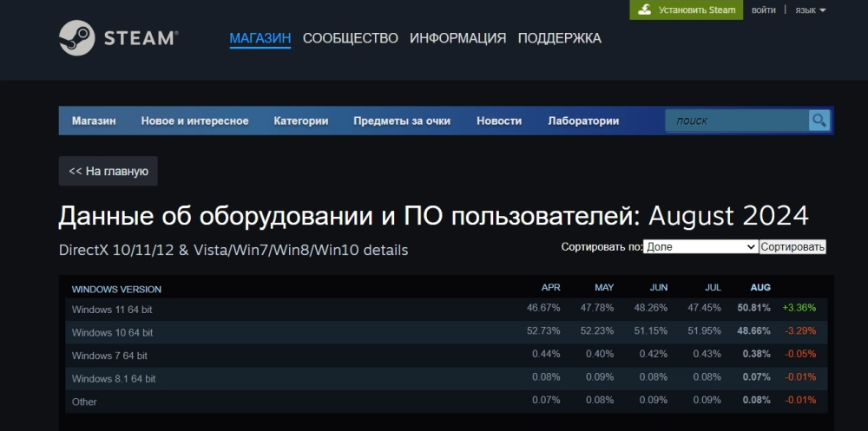
Task: Open the СООБЩЕСТВО top menu
Action: coord(350,38)
